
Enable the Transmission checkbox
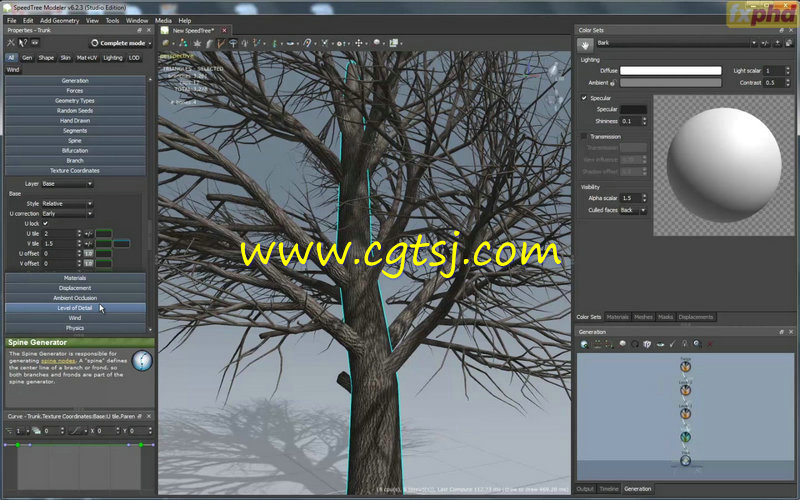(584, 137)
